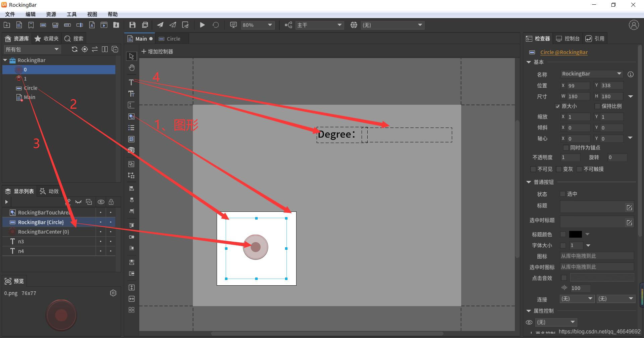644x338 pixels.
Task: Select the rich text tool
Action: pyautogui.click(x=131, y=94)
